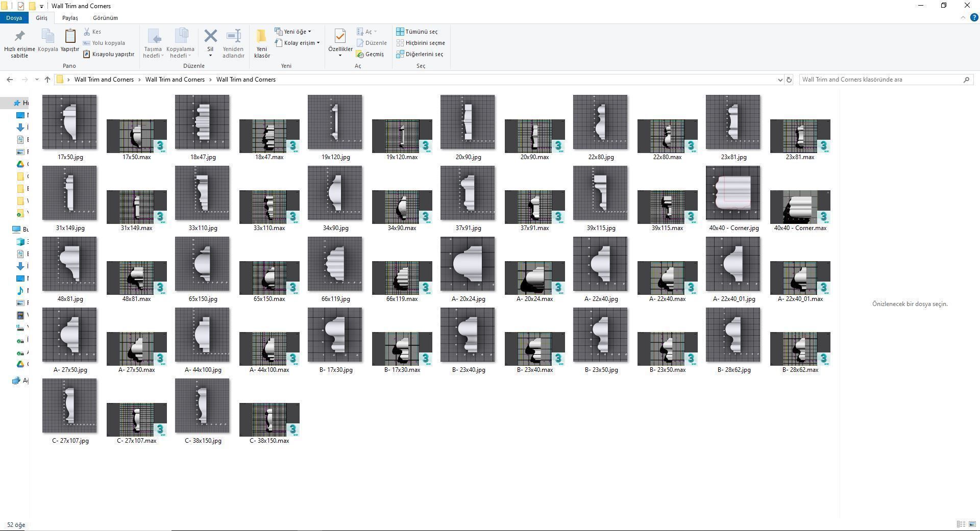Click Hiçbirini seçme select none
The image size is (980, 531).
coord(421,43)
